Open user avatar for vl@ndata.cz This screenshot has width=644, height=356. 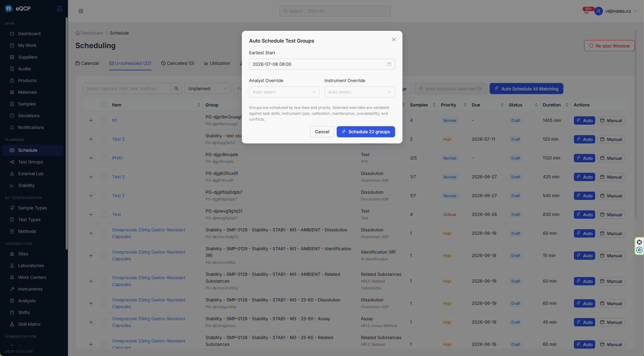[x=599, y=11]
